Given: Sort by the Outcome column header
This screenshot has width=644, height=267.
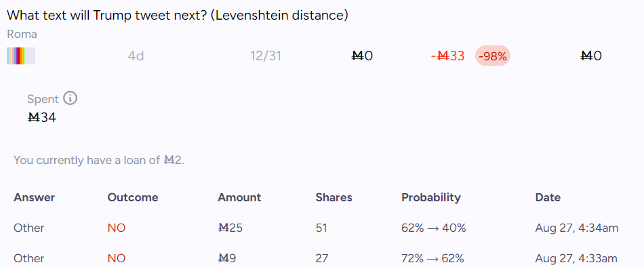Looking at the screenshot, I should click(x=133, y=198).
